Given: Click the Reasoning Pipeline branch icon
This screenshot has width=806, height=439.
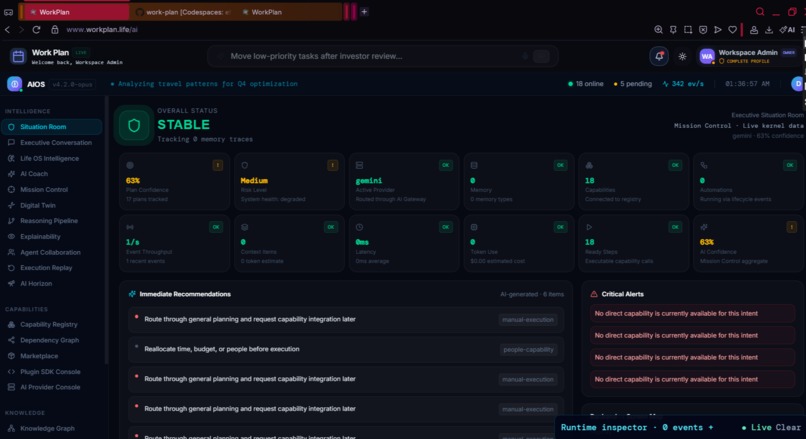Looking at the screenshot, I should pos(11,221).
